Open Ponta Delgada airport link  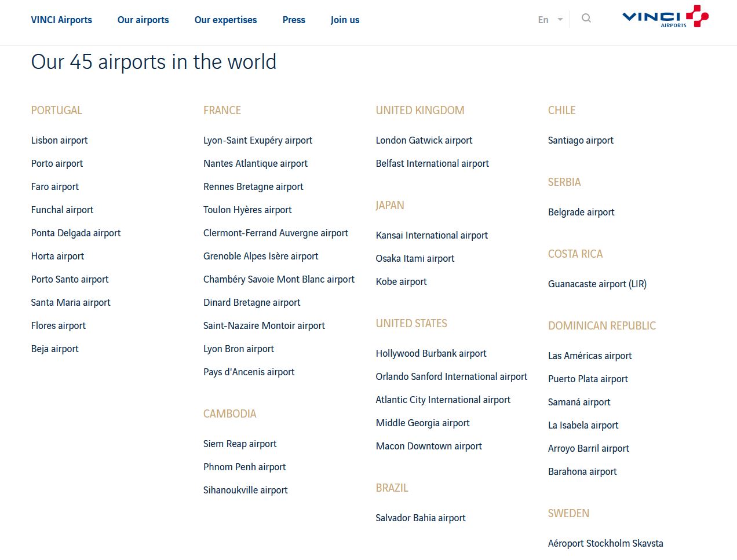coord(76,233)
